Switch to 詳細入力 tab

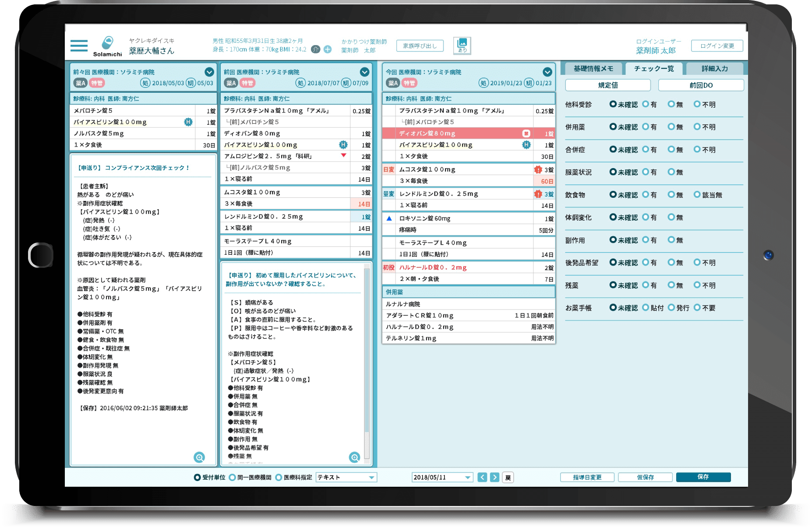pos(714,69)
